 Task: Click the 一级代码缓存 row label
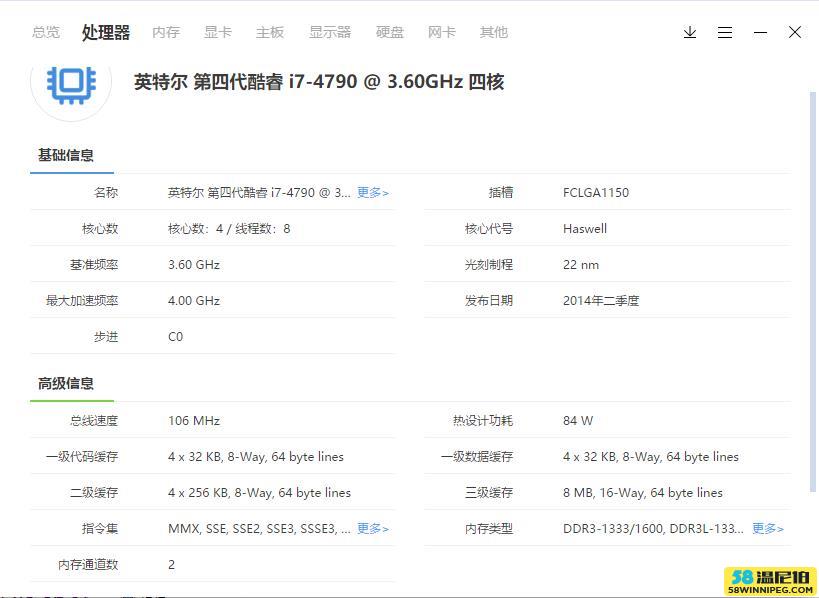click(x=82, y=457)
